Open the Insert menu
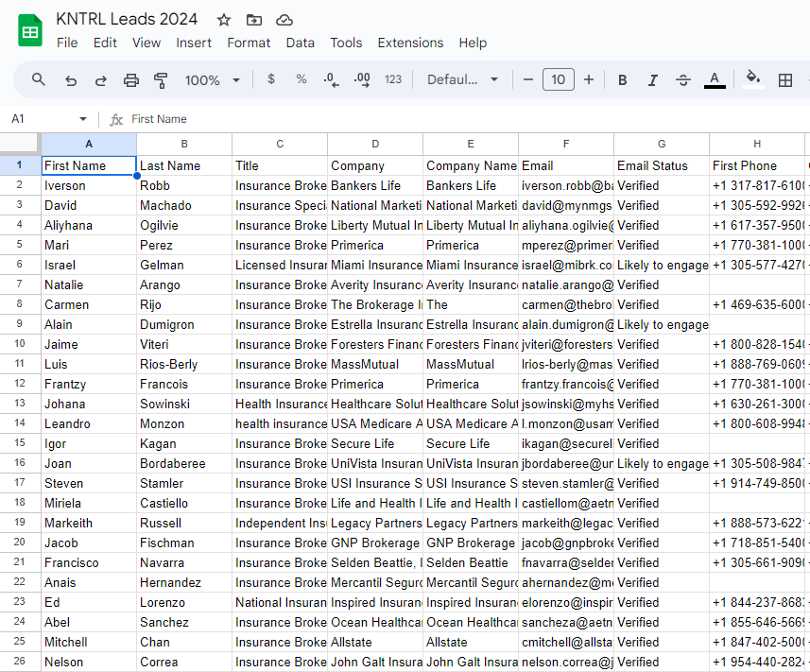The width and height of the screenshot is (810, 672). (x=194, y=43)
